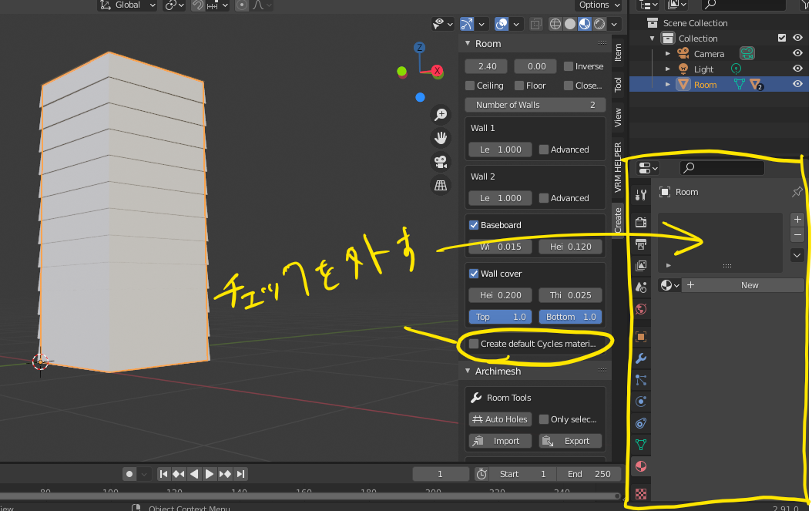Select wireframe viewport shading
This screenshot has width=812, height=511.
[x=555, y=24]
